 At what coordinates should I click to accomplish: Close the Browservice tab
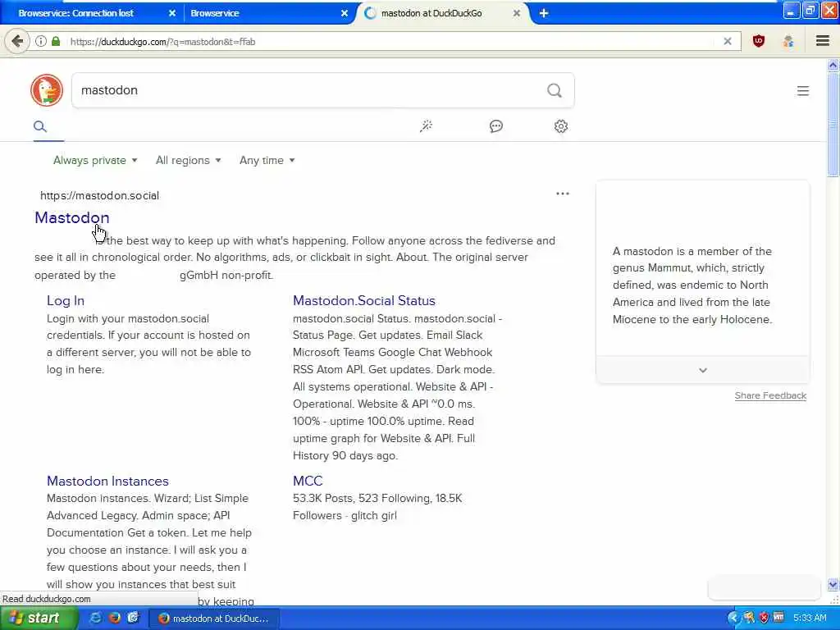click(345, 13)
